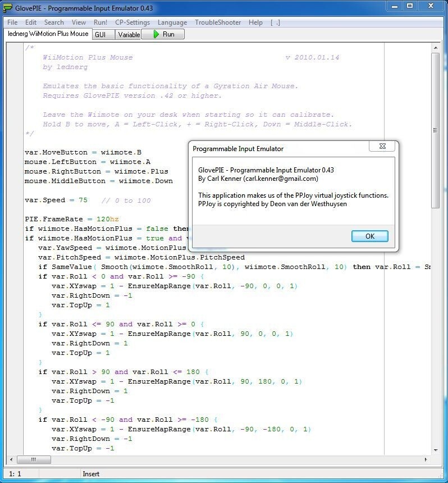
Task: Click the Run button
Action: (163, 34)
